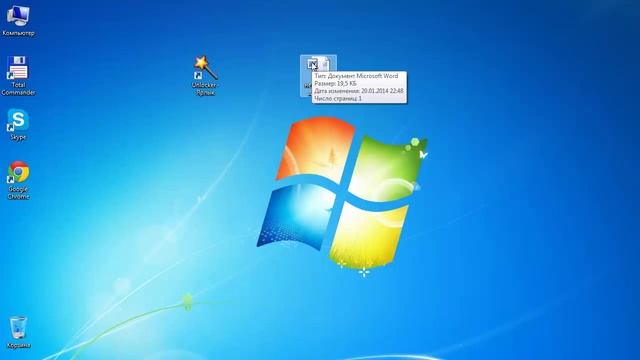Click the Total Commander label text
Viewport: 640px width, 360px height.
pos(18,89)
